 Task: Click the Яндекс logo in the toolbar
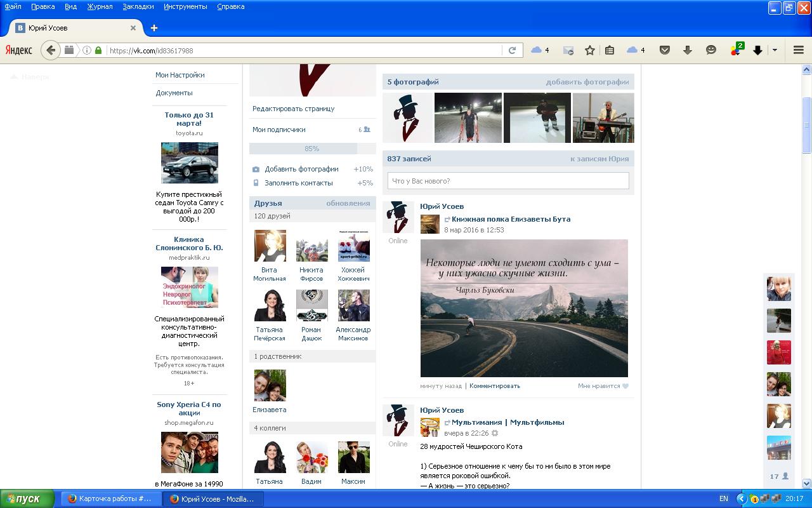pos(19,50)
